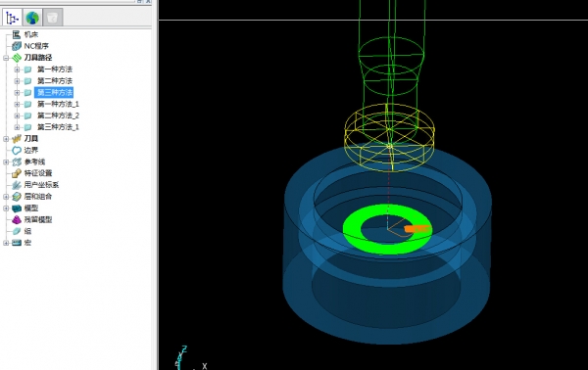Select the explorer tree tab icon

[12, 18]
